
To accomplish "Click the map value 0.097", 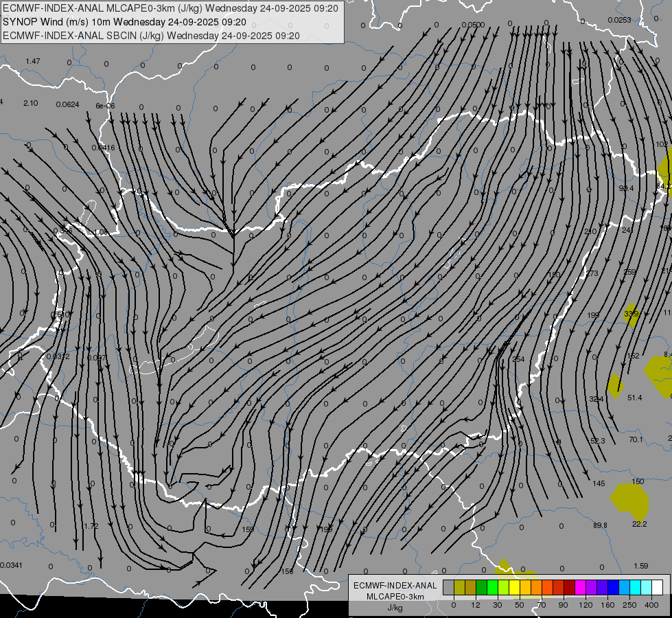I will (97, 358).
